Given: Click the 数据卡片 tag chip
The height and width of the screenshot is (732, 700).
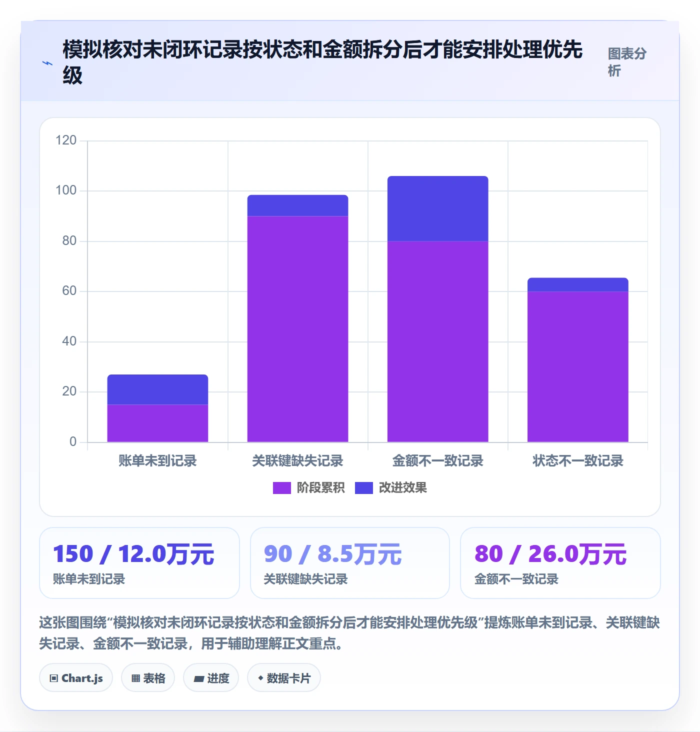Looking at the screenshot, I should 284,678.
